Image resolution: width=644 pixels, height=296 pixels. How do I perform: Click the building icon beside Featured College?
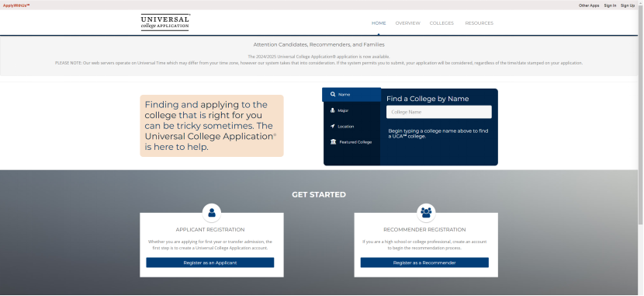(333, 142)
